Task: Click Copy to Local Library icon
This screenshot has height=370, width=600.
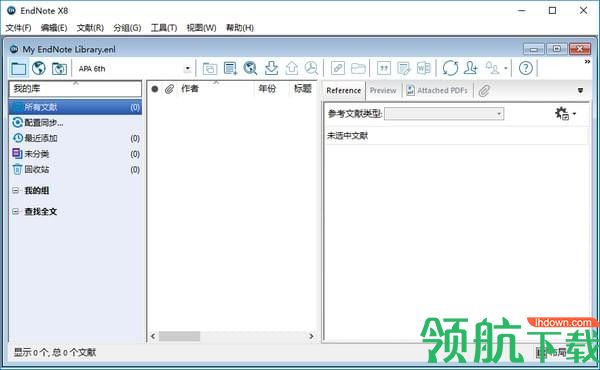Action: coord(210,68)
